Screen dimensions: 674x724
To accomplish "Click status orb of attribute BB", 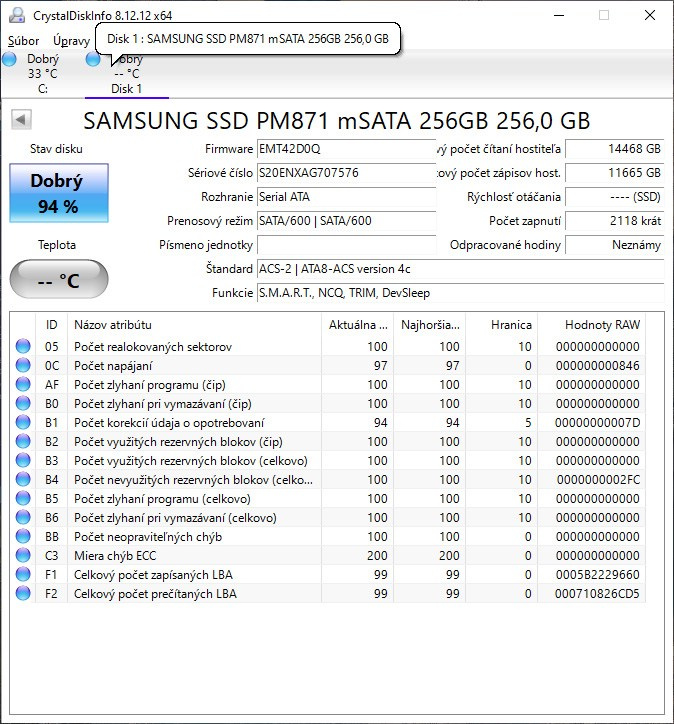I will [23, 537].
